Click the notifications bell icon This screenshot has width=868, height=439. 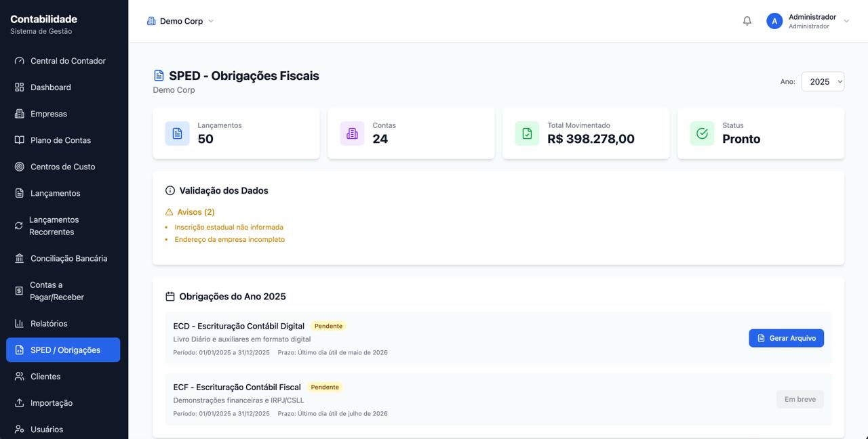point(747,21)
